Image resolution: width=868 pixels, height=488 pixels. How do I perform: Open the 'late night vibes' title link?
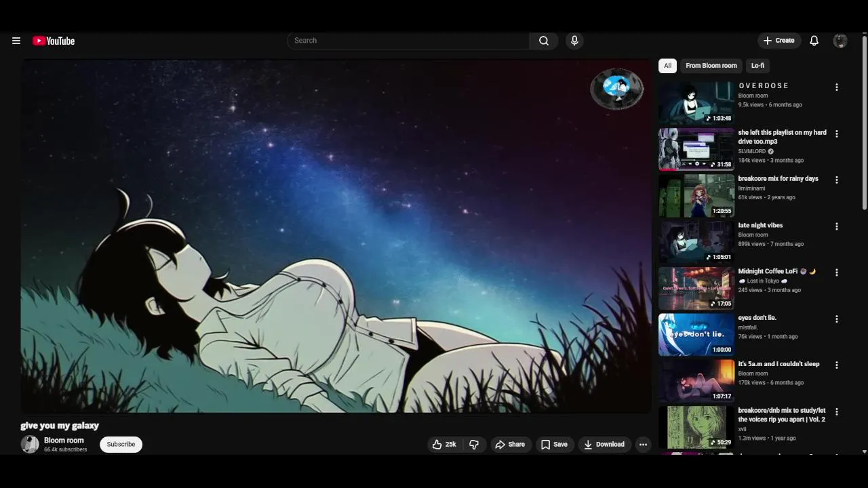pos(760,225)
